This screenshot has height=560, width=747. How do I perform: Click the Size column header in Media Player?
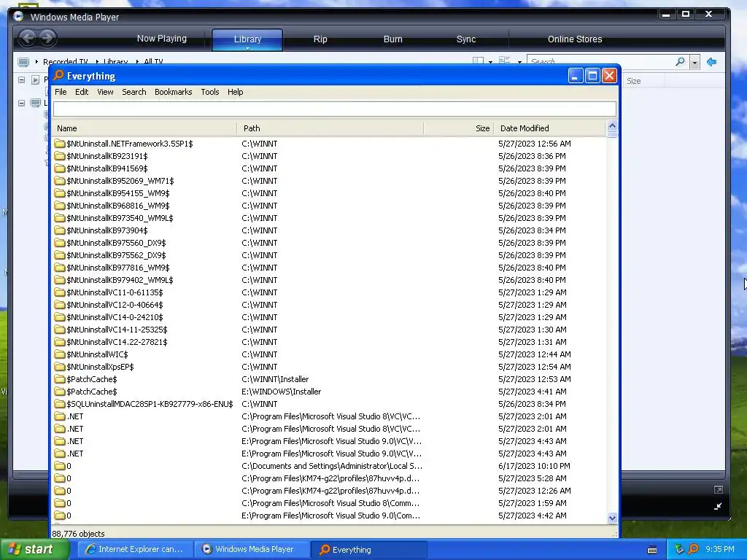[x=643, y=81]
